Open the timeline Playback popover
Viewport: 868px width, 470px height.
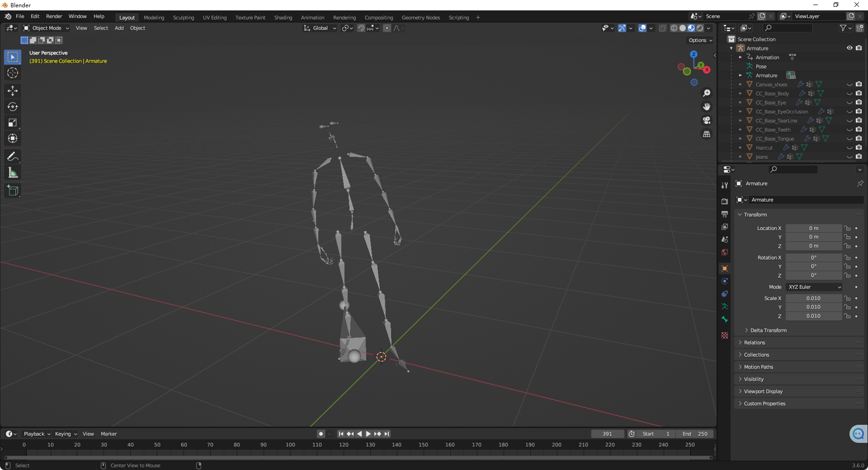pos(37,434)
